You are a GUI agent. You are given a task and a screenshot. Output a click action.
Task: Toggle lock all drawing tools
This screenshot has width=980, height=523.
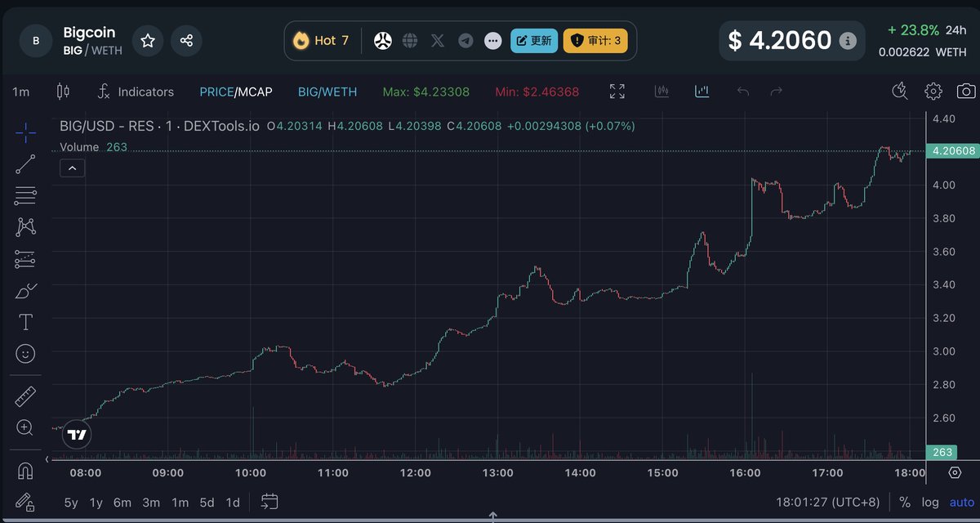pos(25,501)
